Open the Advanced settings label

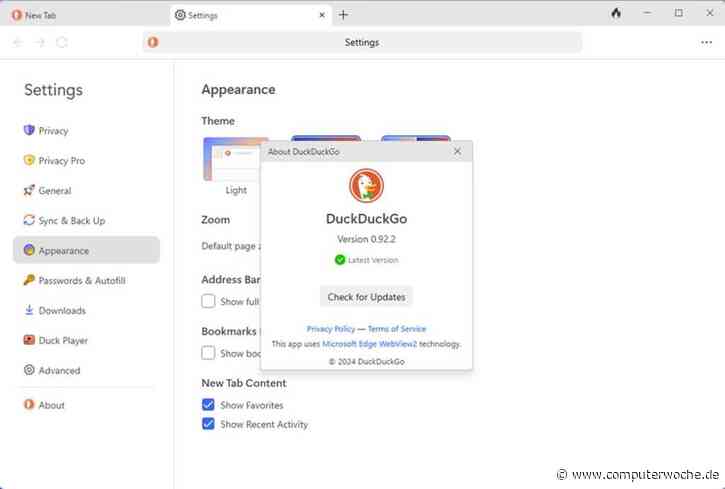point(60,371)
